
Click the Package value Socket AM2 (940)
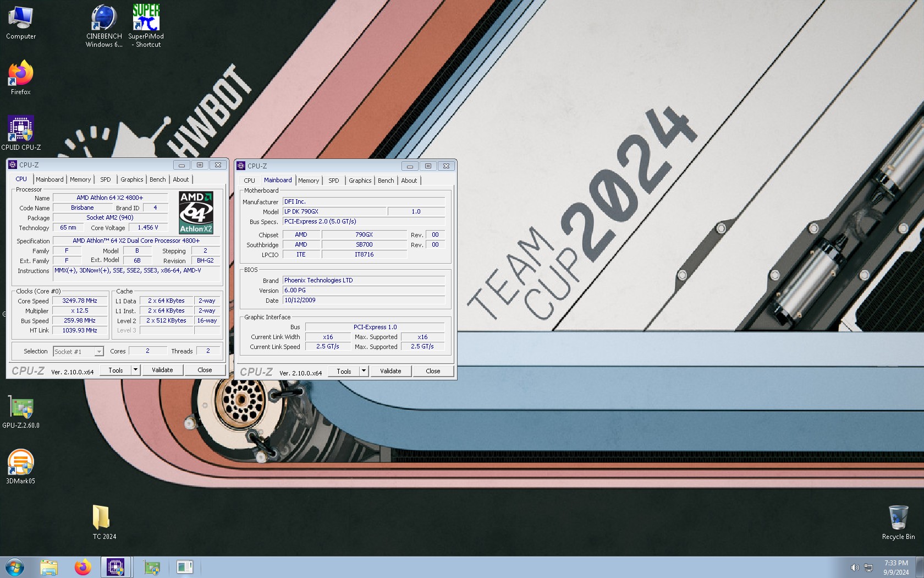(110, 217)
